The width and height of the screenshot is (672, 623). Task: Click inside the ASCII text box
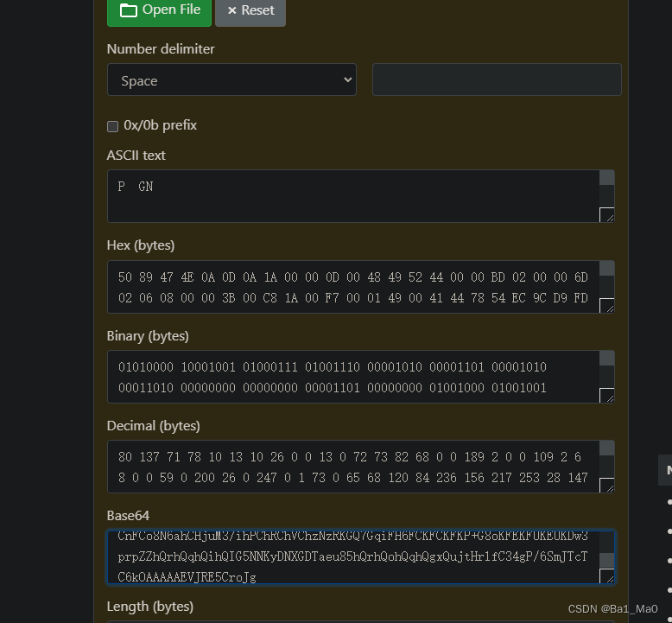pyautogui.click(x=353, y=196)
